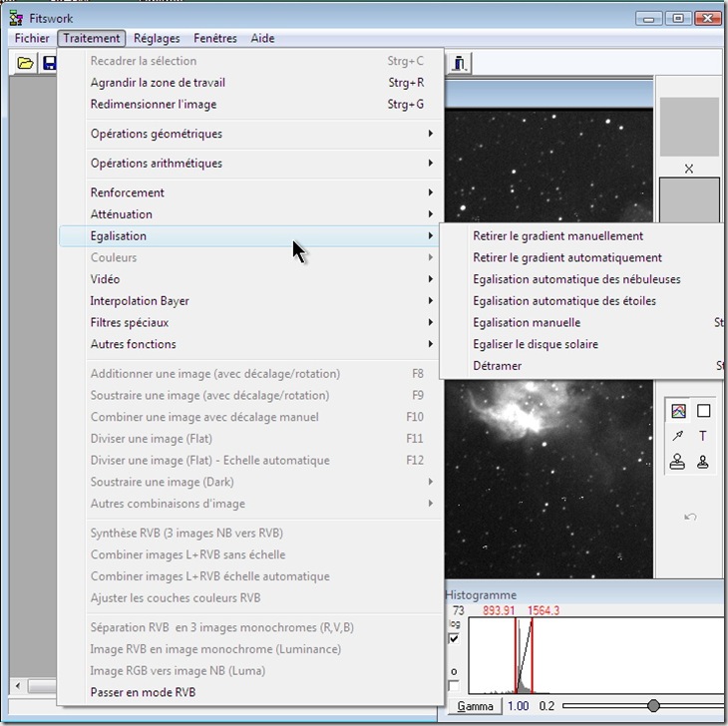Click the scrollbar left arrow
Screen dimensions: 728x726
click(x=18, y=686)
